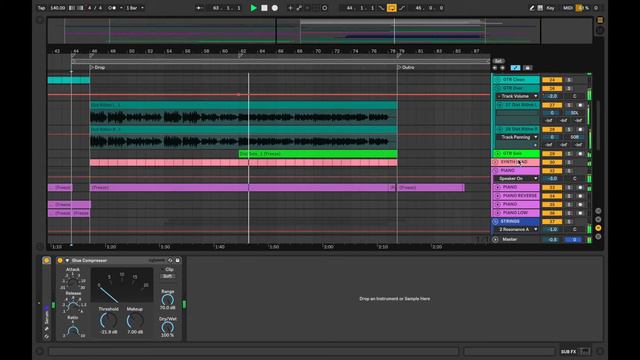Viewport: 640px width, 360px height.
Task: Toggle the metronome
Action: (x=111, y=8)
